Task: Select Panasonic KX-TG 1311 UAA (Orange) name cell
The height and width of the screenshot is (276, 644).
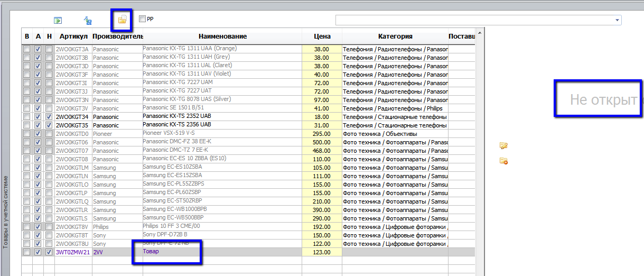Action: [222, 49]
